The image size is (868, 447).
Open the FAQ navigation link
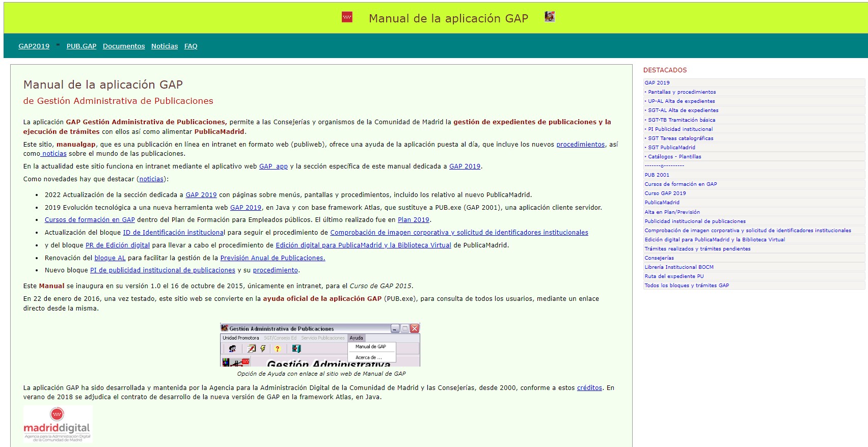pos(191,46)
